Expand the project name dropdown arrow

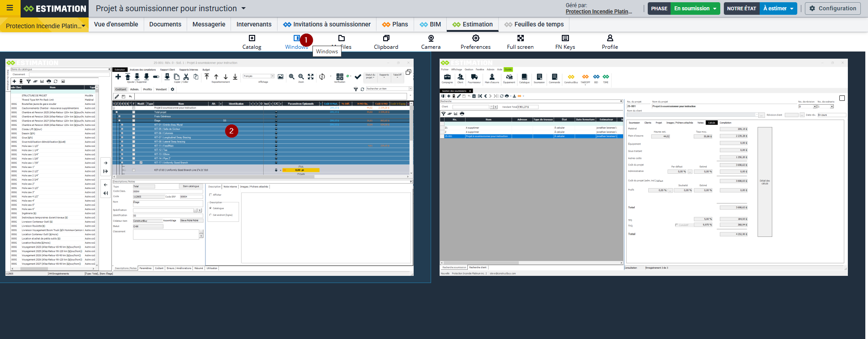tap(244, 9)
